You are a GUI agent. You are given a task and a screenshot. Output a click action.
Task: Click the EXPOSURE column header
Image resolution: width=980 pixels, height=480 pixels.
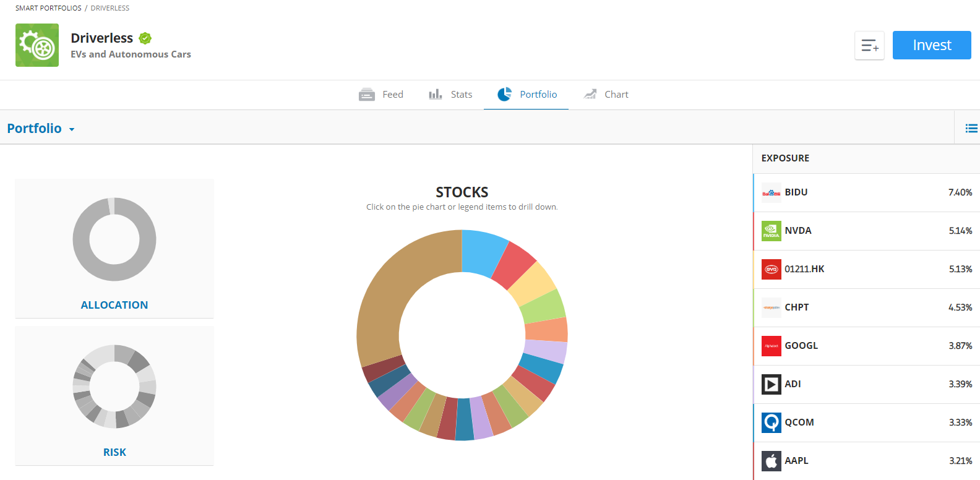(x=785, y=158)
